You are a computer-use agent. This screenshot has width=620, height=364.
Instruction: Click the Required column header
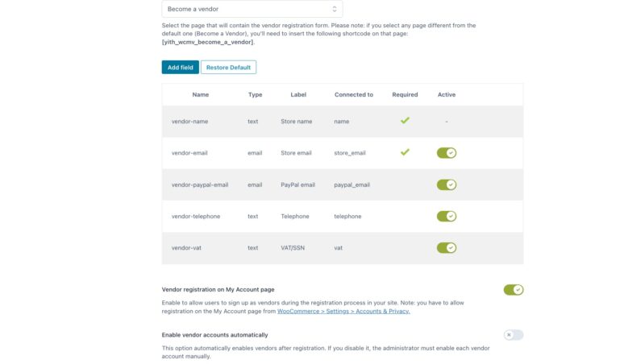coord(405,95)
